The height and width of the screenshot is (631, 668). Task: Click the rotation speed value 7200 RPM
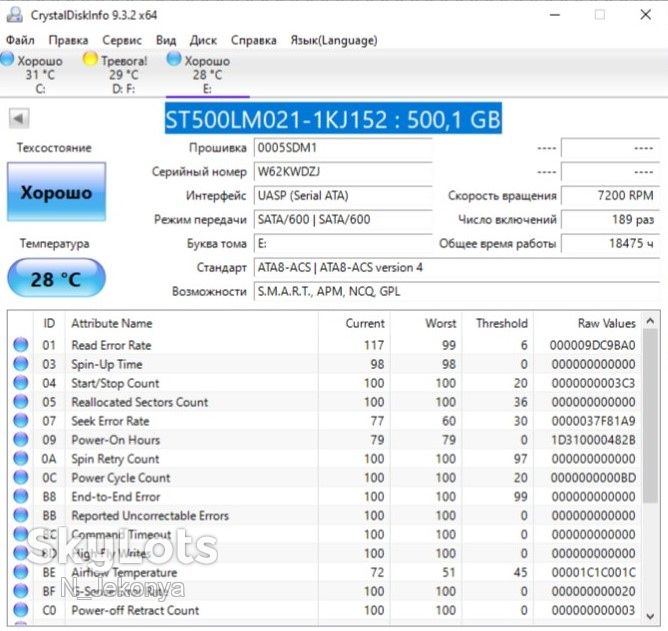pyautogui.click(x=610, y=196)
